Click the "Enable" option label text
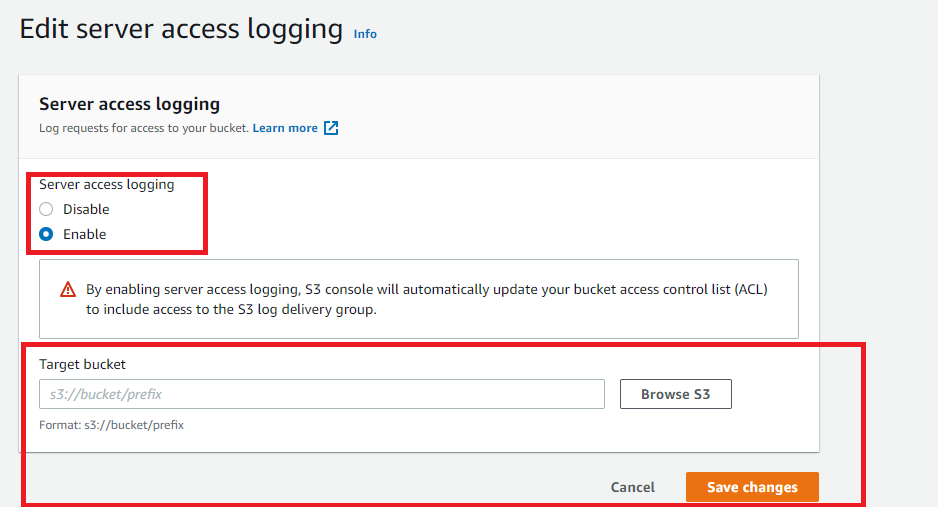The height and width of the screenshot is (507, 938). click(84, 234)
